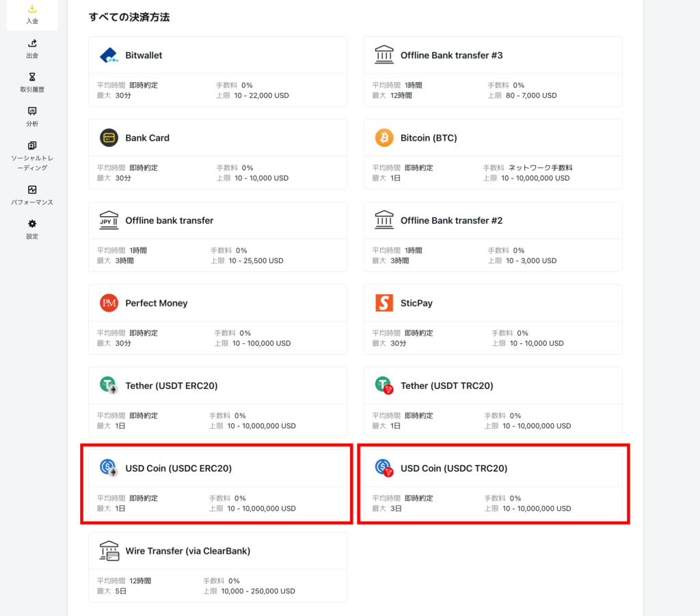
Task: Click limit 80 - 7,000 USD
Action: (x=531, y=96)
